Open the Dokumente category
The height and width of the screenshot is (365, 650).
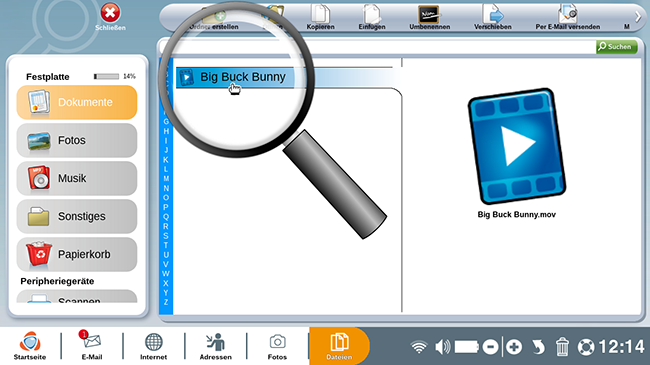[x=77, y=102]
